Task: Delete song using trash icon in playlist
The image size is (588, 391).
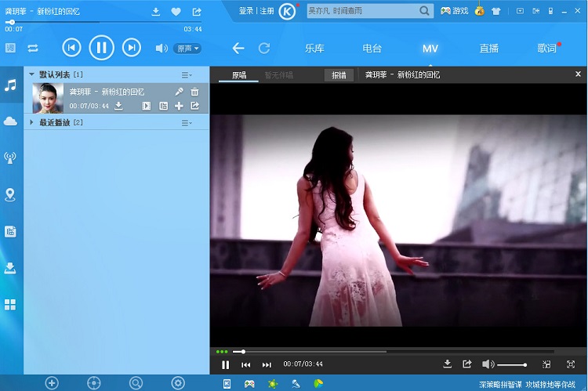Action: click(x=194, y=92)
